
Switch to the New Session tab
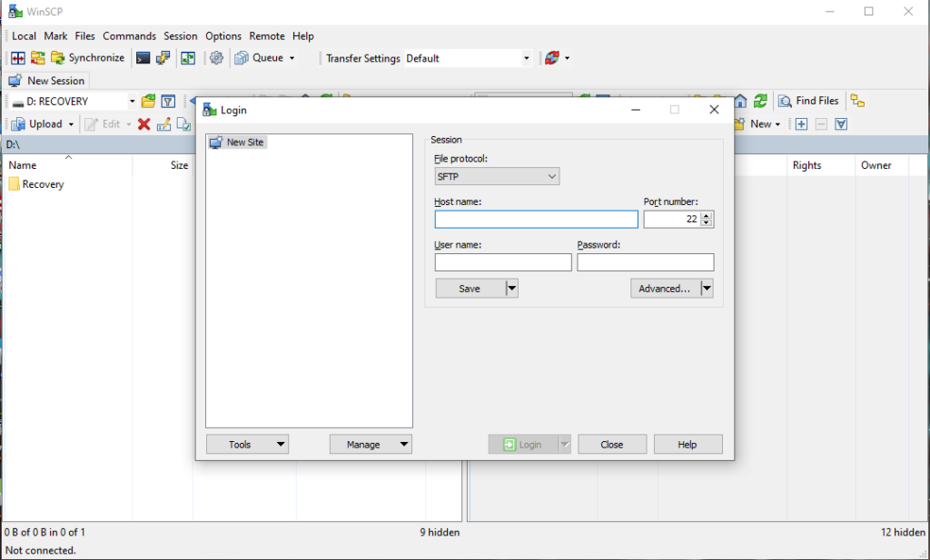coord(47,81)
